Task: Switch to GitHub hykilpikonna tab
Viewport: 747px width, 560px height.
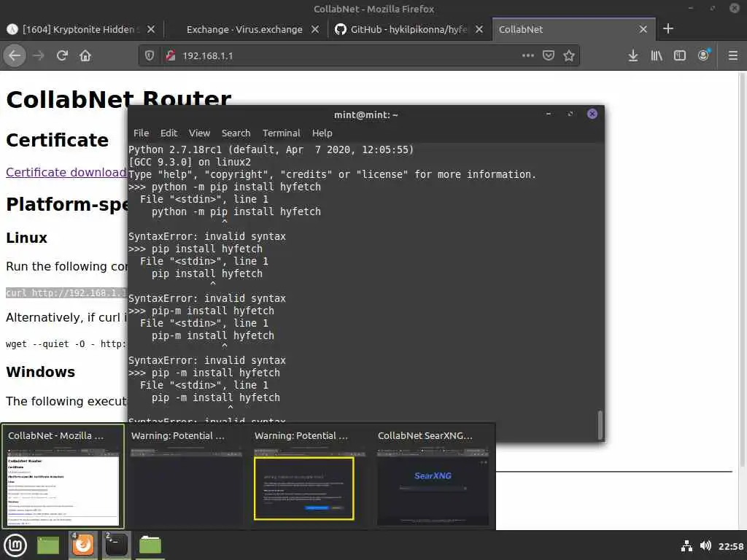Action: click(409, 29)
